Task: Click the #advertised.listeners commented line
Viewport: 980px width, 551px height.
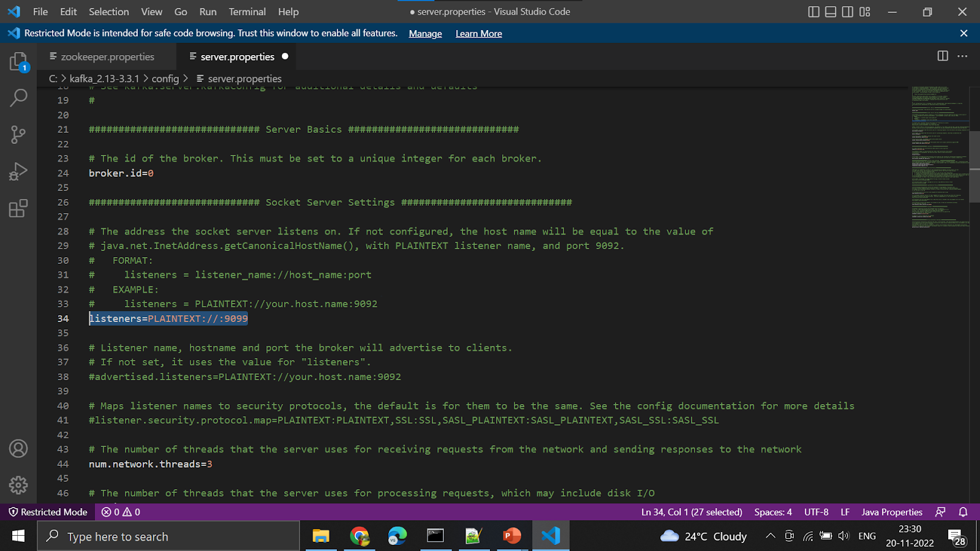Action: (x=245, y=377)
